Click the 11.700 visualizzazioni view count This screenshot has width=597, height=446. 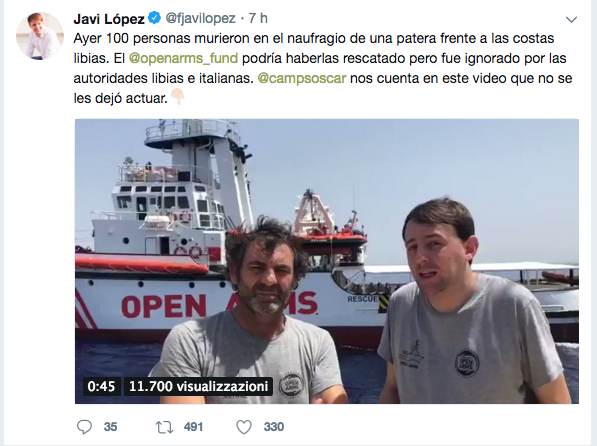point(198,386)
